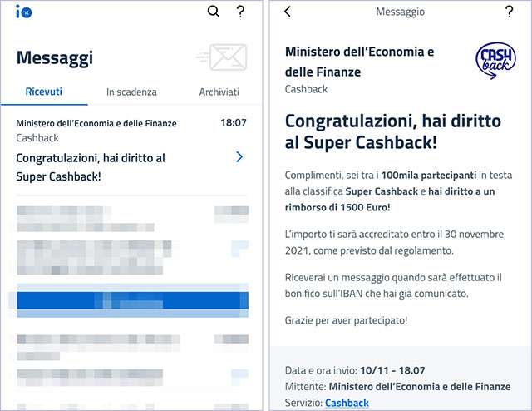Go back using the left arrow
This screenshot has width=532, height=411.
(288, 12)
